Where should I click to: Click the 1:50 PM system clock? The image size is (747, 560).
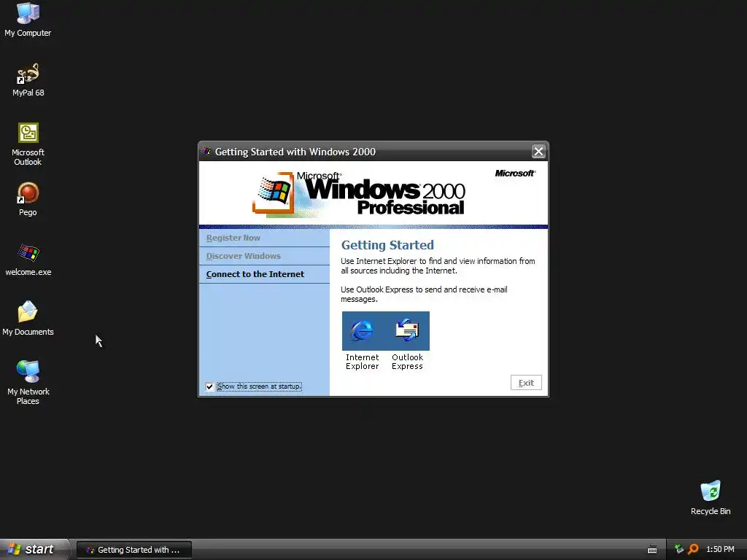click(x=720, y=550)
